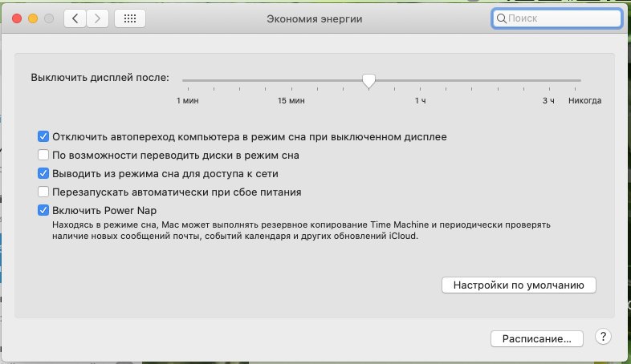Click the Выключить дисплей после label
This screenshot has height=364, width=631.
pos(100,78)
